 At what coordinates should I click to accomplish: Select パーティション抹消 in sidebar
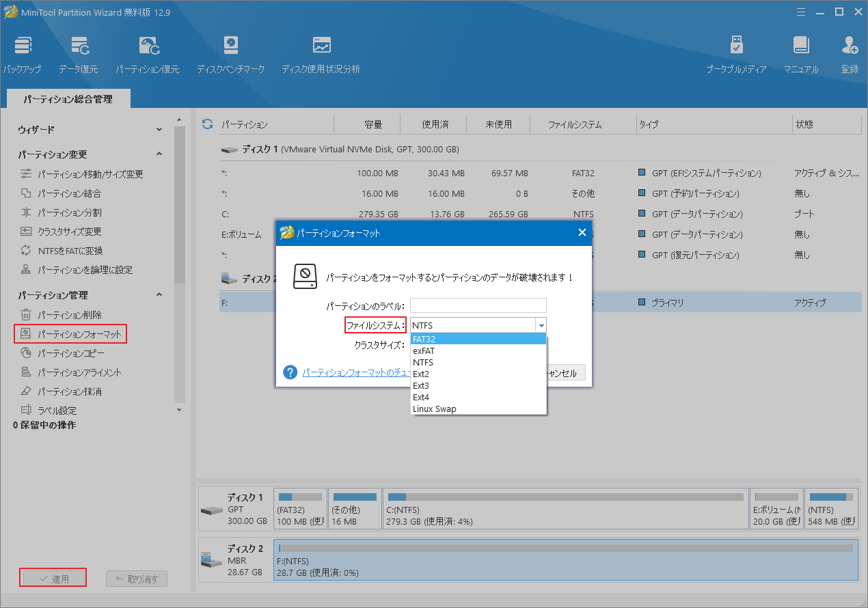click(x=62, y=391)
